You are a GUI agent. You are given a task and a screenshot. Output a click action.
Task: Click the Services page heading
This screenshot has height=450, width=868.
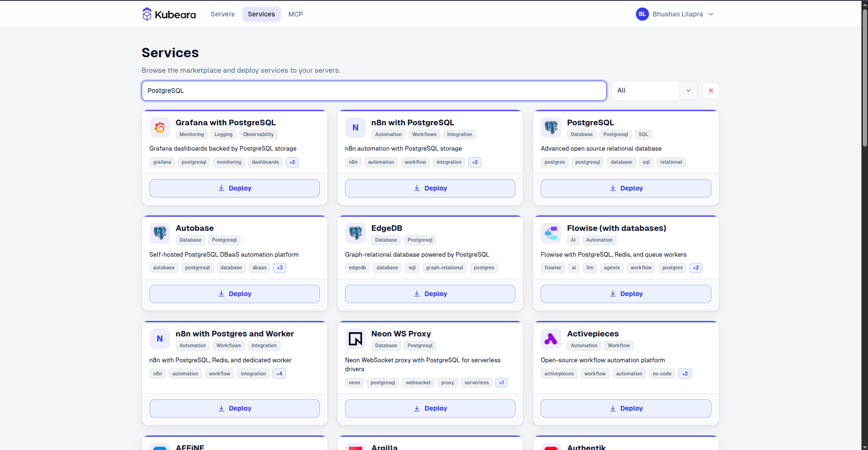[170, 53]
